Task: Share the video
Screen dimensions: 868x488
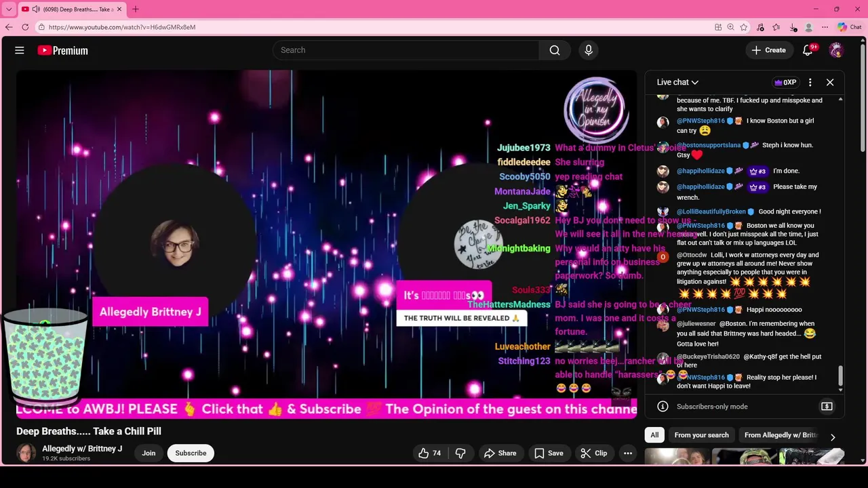Action: pyautogui.click(x=500, y=453)
